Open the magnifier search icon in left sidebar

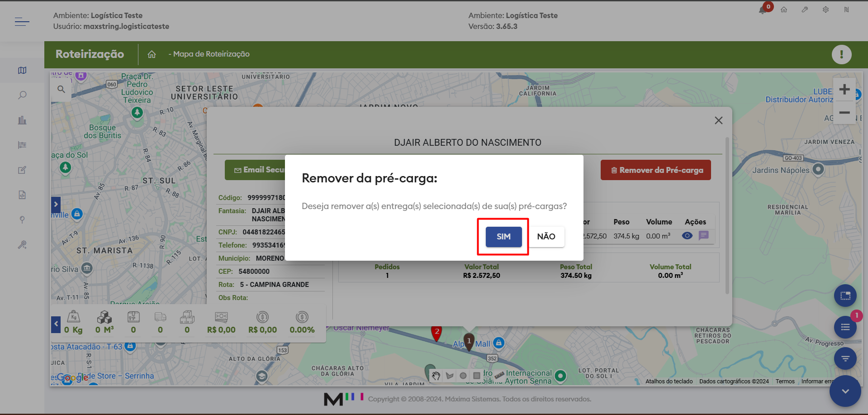point(22,95)
